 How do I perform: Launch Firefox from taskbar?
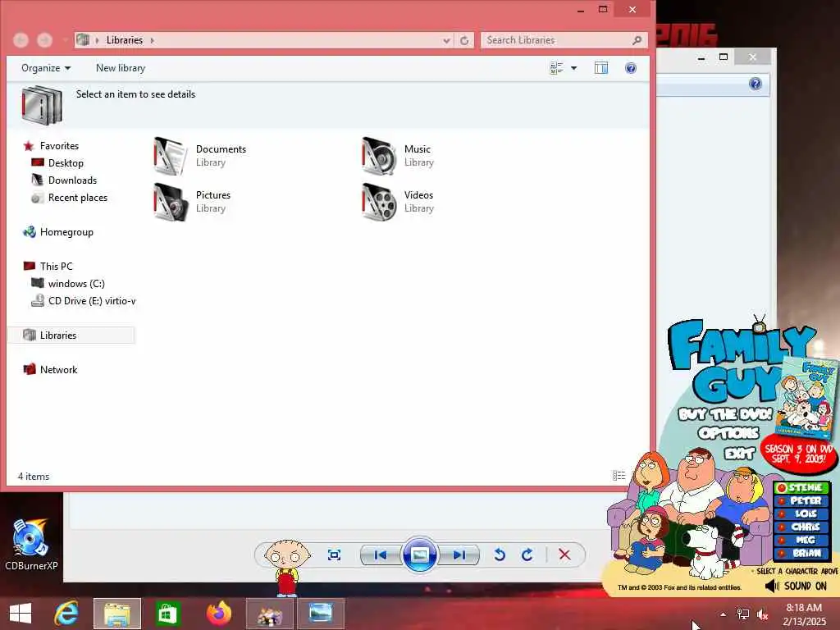(218, 614)
